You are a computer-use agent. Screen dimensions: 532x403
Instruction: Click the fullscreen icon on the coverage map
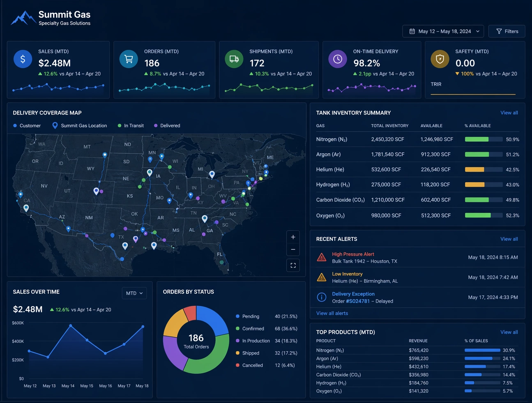tap(293, 265)
